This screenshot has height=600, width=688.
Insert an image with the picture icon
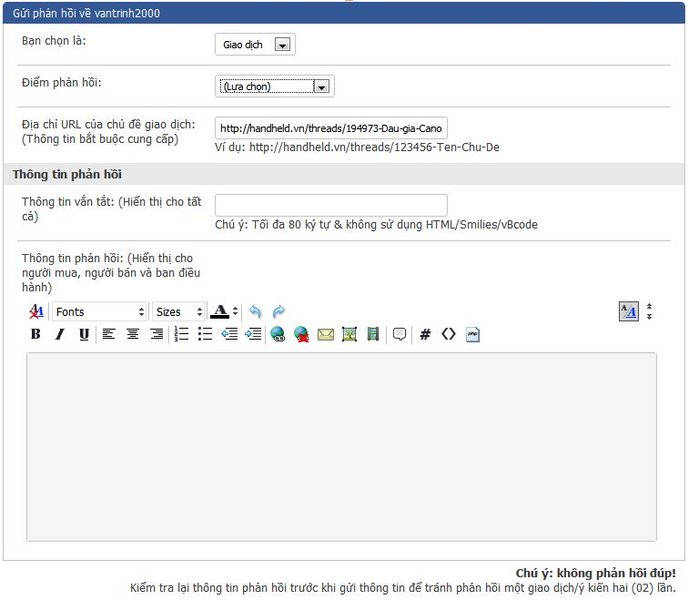click(x=349, y=334)
